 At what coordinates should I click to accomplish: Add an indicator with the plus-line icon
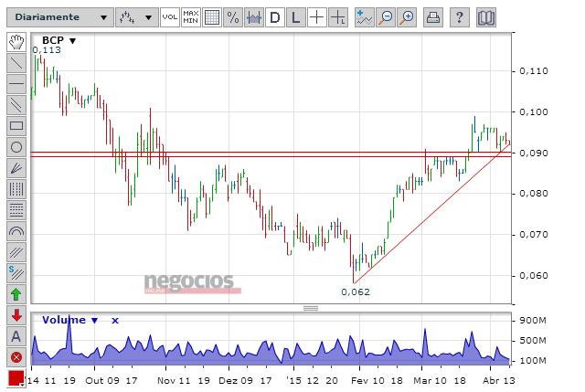click(364, 17)
